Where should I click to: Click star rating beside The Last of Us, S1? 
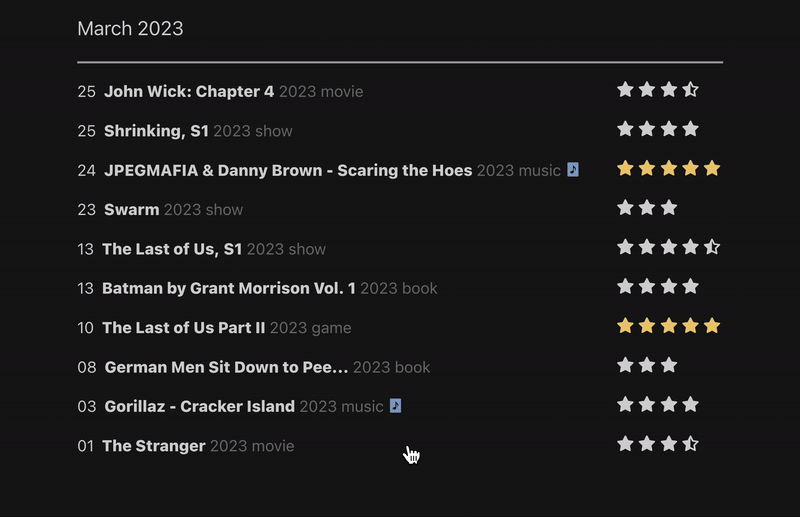pyautogui.click(x=668, y=247)
